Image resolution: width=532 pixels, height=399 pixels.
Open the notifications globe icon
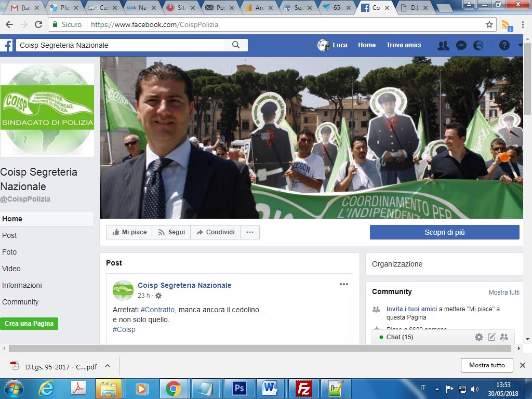click(x=478, y=46)
